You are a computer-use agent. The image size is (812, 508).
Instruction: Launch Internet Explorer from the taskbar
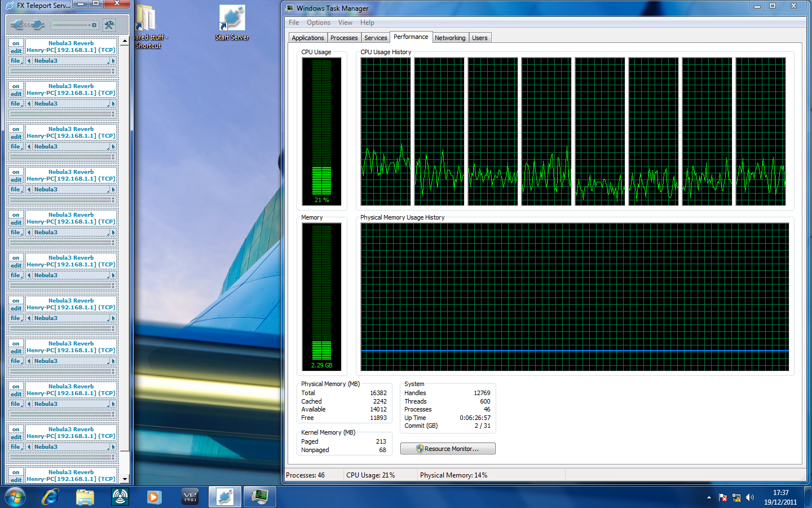tap(50, 497)
